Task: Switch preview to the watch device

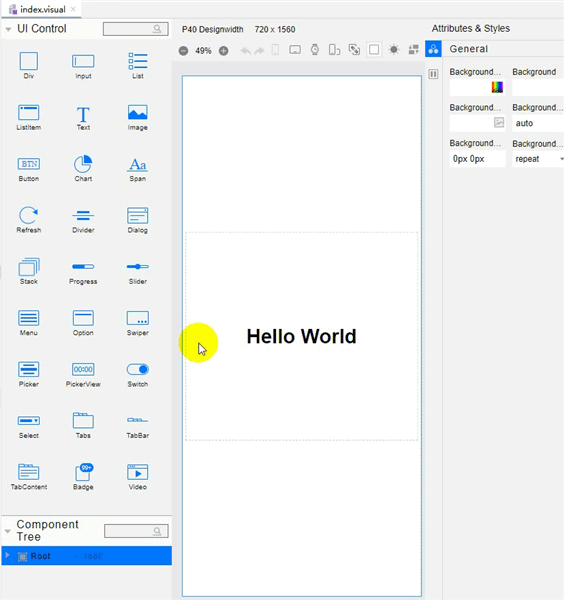Action: pos(315,49)
